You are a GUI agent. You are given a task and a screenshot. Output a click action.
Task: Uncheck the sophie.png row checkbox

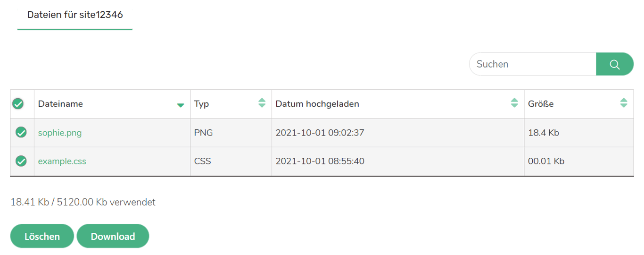point(21,132)
